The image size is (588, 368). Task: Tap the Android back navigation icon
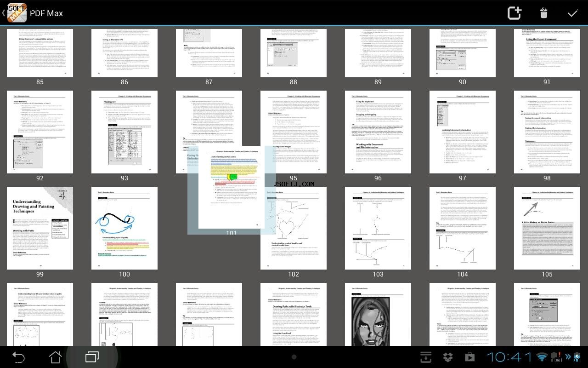click(18, 357)
